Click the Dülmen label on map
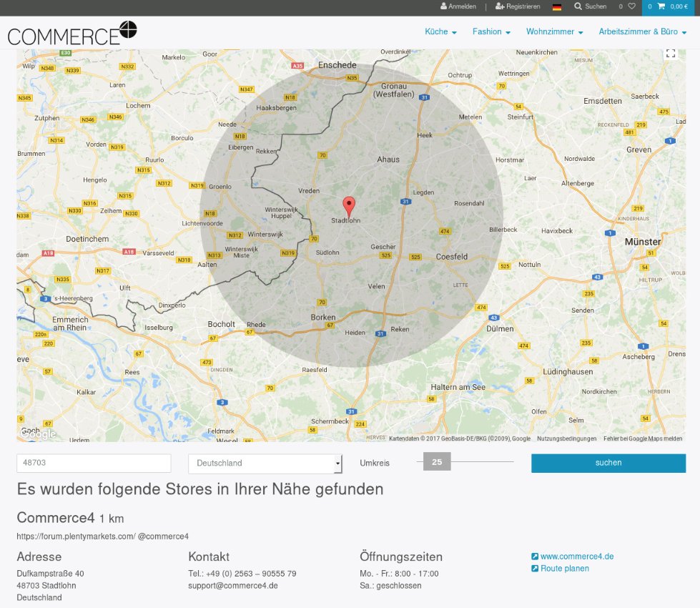The image size is (700, 608). coord(500,328)
